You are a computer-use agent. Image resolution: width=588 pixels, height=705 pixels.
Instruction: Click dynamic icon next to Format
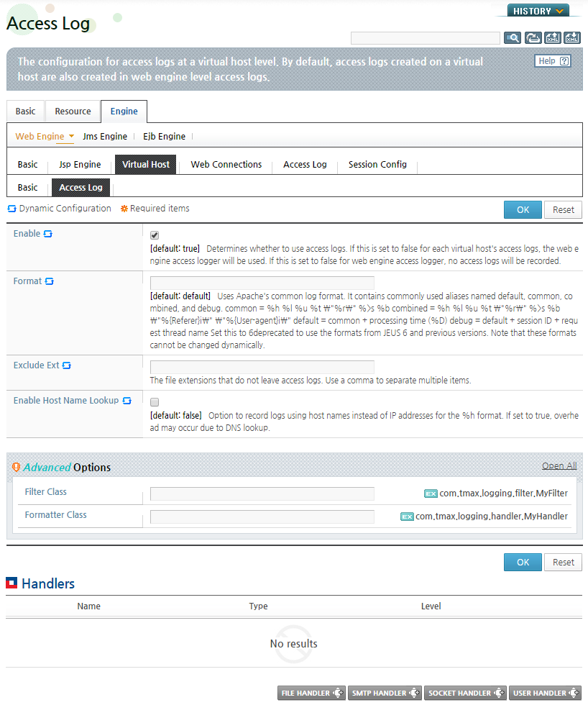pyautogui.click(x=50, y=281)
